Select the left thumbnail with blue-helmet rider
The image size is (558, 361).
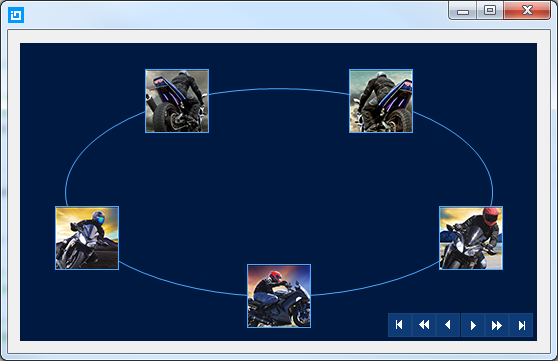[x=87, y=238]
